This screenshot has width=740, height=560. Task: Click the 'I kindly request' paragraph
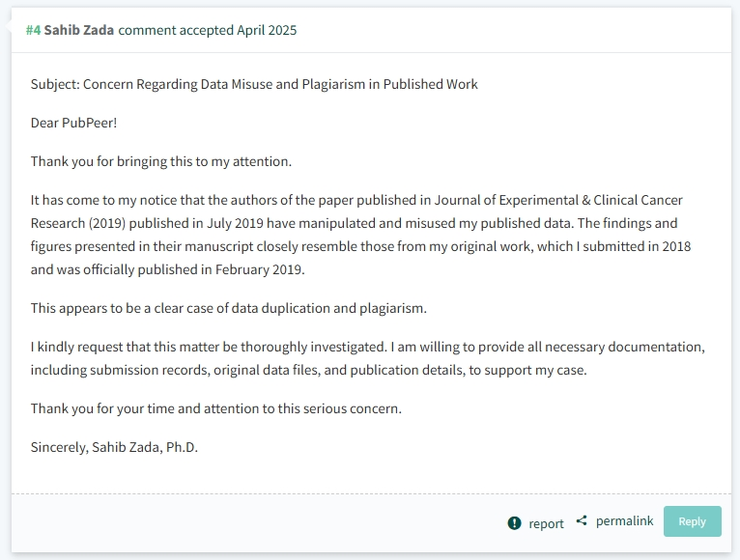click(368, 358)
